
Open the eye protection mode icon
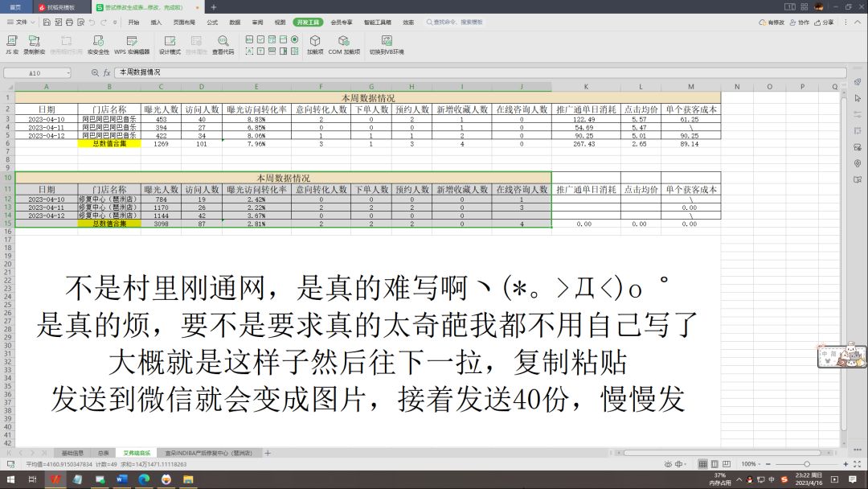point(668,464)
